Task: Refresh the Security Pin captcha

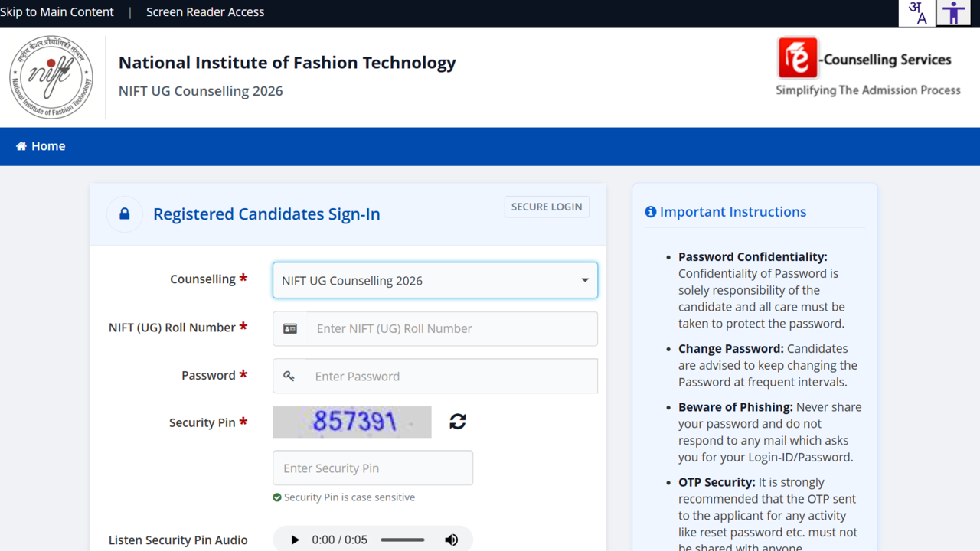Action: pyautogui.click(x=458, y=422)
